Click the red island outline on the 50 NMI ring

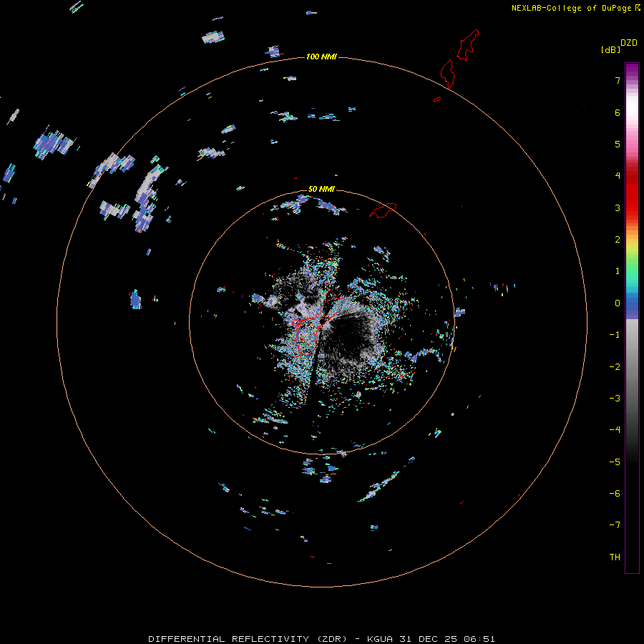[x=383, y=210]
